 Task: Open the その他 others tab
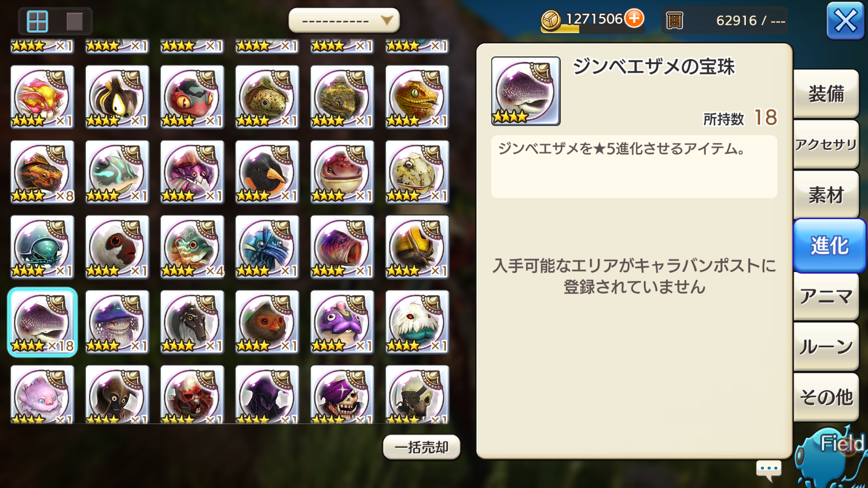[x=826, y=397]
